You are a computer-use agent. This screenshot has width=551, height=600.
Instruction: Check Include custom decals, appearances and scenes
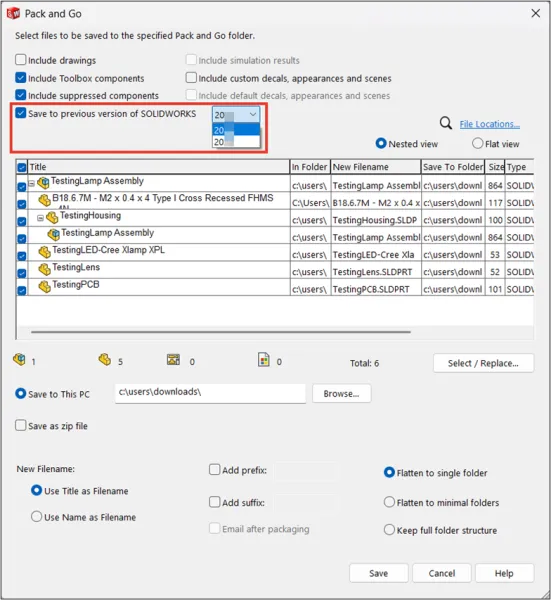(191, 78)
